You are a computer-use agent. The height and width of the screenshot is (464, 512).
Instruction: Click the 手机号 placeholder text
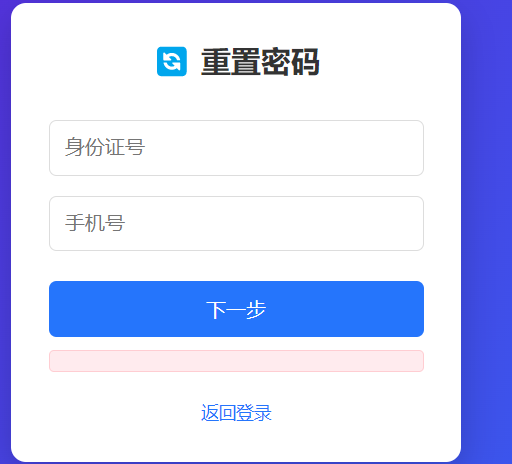coord(95,223)
